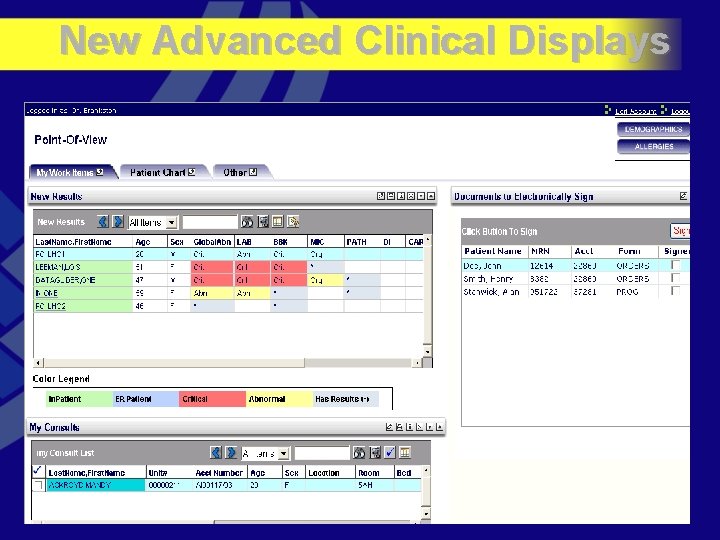Image resolution: width=720 pixels, height=540 pixels.
Task: Click Critical red legend swatch
Action: pos(212,399)
